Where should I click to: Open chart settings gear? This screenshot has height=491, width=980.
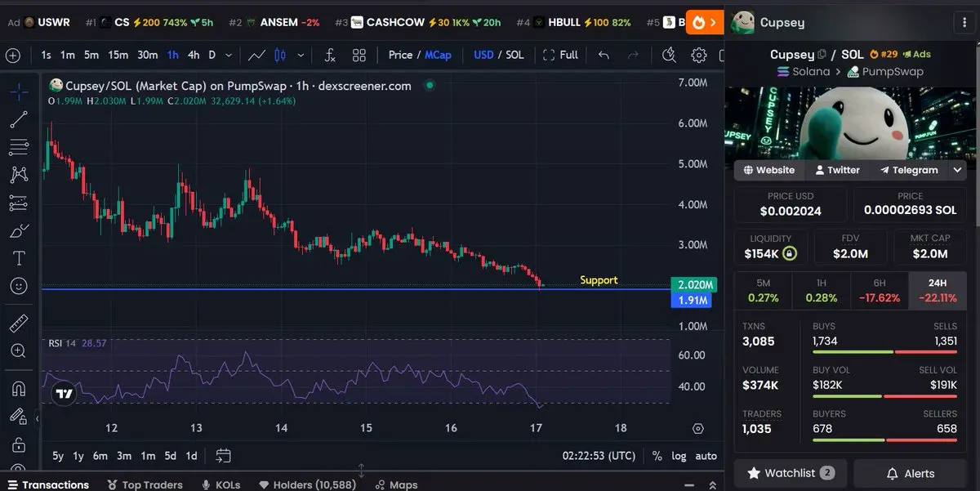(699, 55)
